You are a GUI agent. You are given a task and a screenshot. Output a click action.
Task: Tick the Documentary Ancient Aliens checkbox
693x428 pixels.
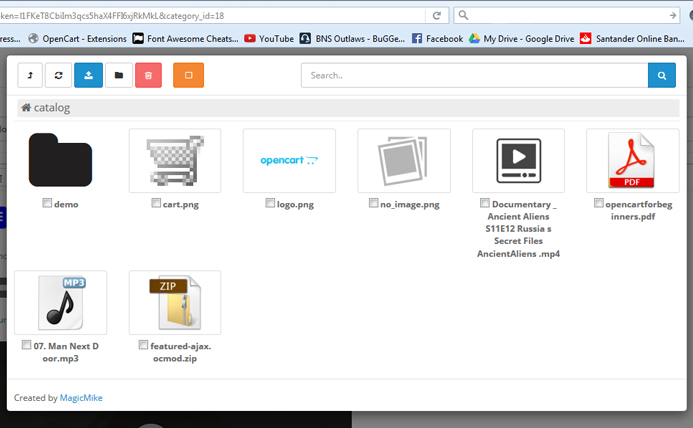[485, 203]
